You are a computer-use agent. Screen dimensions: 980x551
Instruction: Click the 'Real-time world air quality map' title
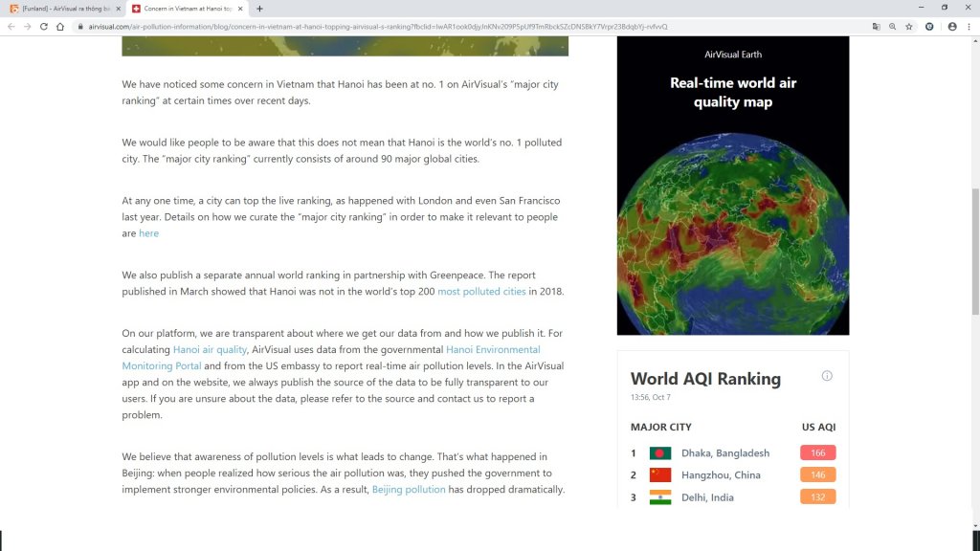pos(733,93)
